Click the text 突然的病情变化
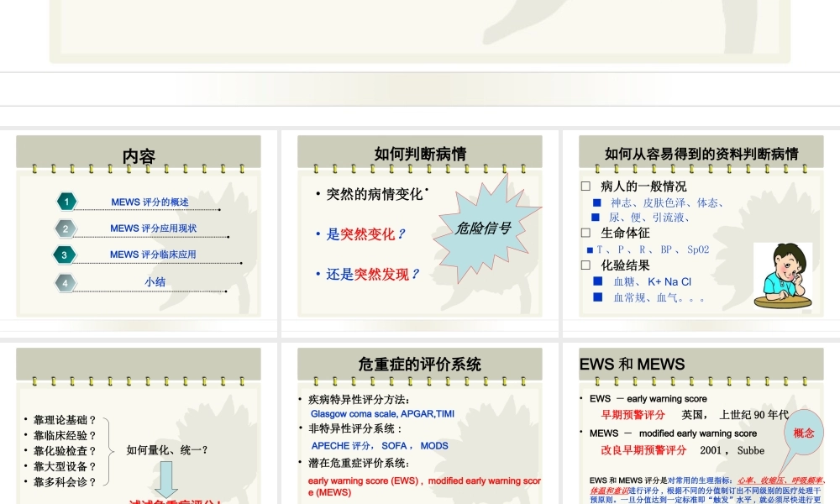The height and width of the screenshot is (504, 840). coord(375,194)
